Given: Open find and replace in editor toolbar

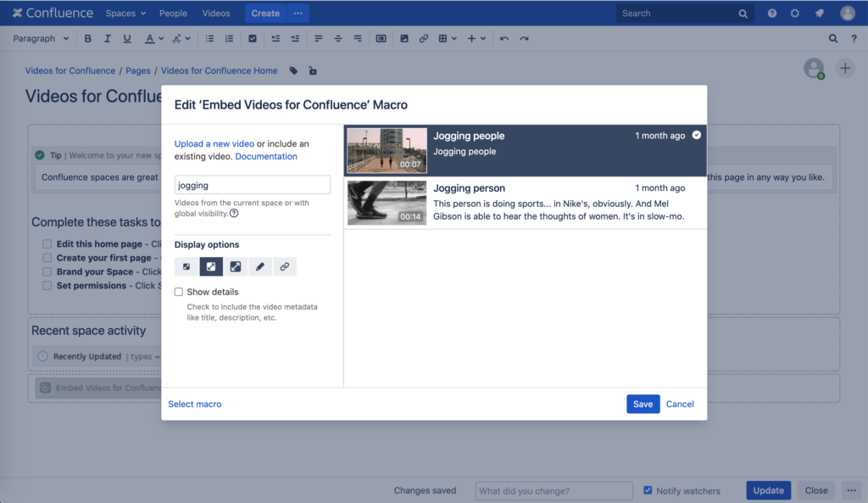Looking at the screenshot, I should pos(833,39).
